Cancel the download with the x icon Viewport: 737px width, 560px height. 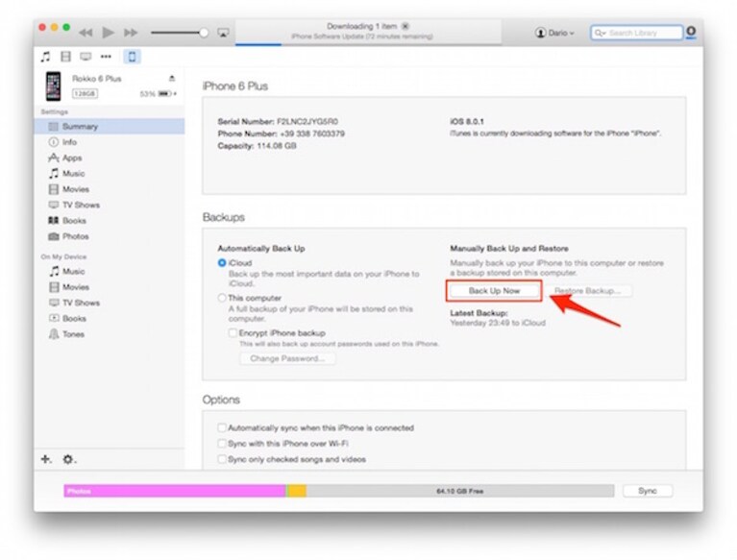tap(405, 26)
